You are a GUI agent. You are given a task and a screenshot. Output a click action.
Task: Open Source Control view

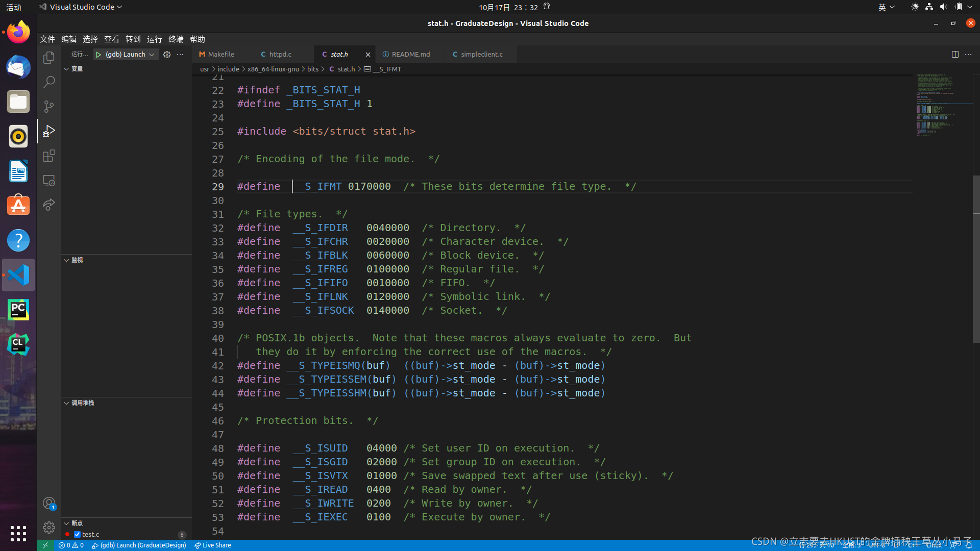49,107
